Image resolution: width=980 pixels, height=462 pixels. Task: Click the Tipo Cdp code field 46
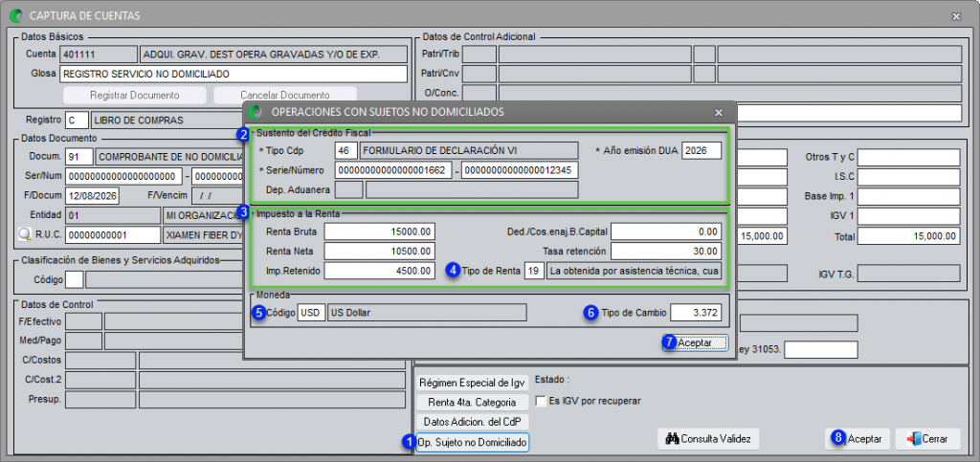pyautogui.click(x=346, y=150)
